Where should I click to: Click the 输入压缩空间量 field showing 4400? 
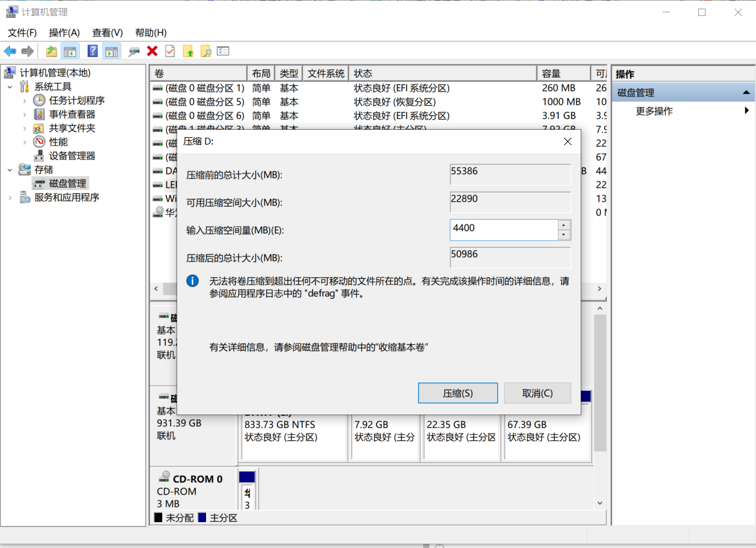tap(504, 230)
